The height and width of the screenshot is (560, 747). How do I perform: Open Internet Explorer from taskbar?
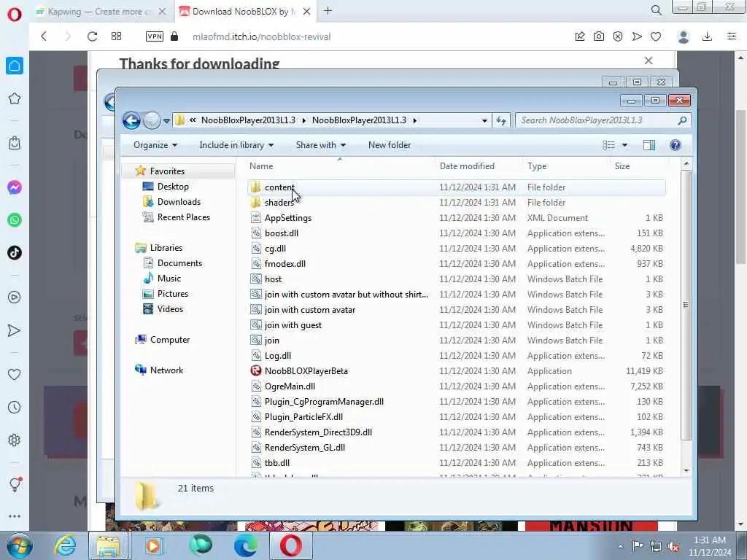pyautogui.click(x=64, y=545)
